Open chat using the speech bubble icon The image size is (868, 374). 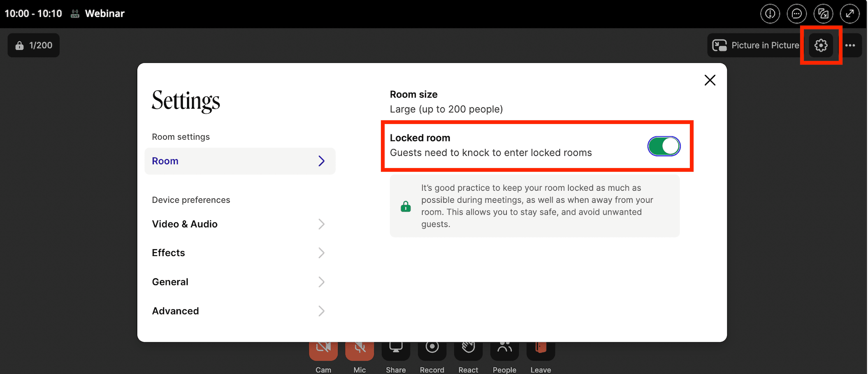796,14
